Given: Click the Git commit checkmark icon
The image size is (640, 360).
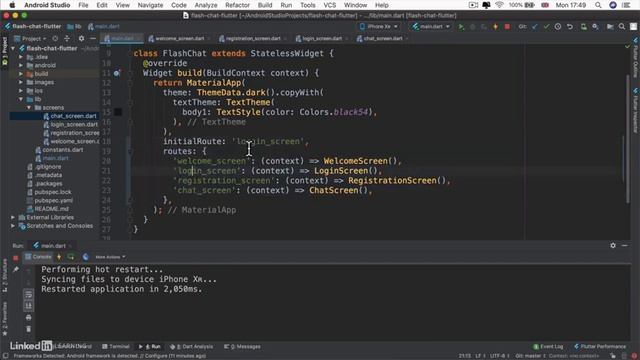Looking at the screenshot, I should tap(546, 27).
